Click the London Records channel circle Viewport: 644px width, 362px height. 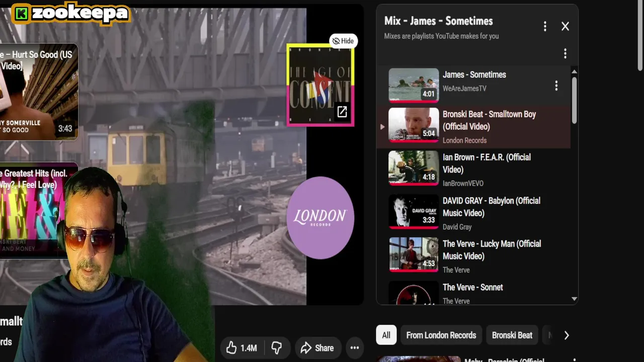point(320,218)
